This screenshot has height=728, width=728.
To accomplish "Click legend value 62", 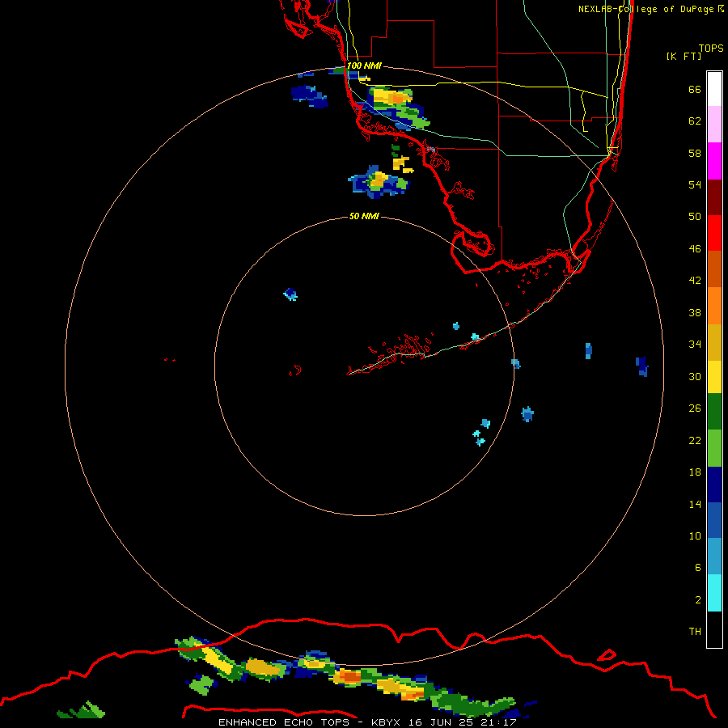I will 695,121.
